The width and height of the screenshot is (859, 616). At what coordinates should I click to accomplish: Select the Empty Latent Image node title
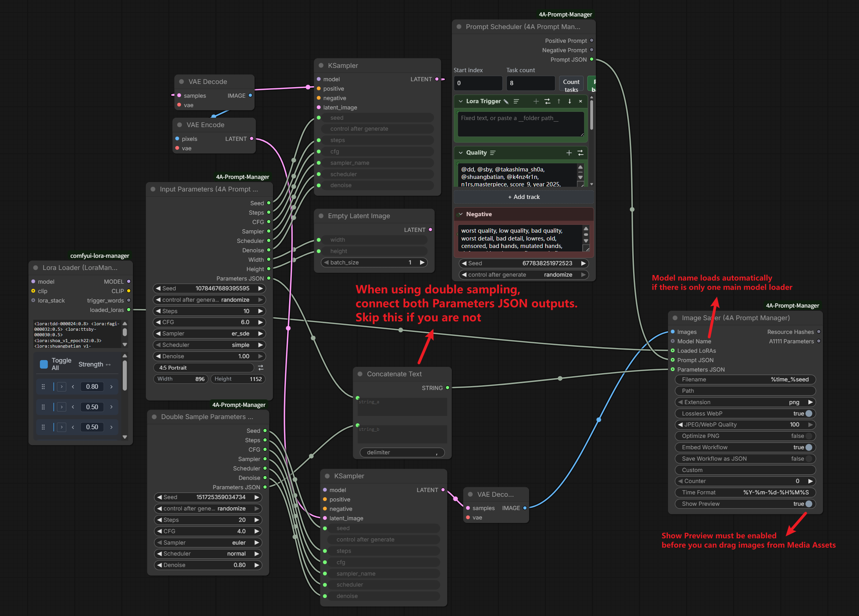coord(359,216)
